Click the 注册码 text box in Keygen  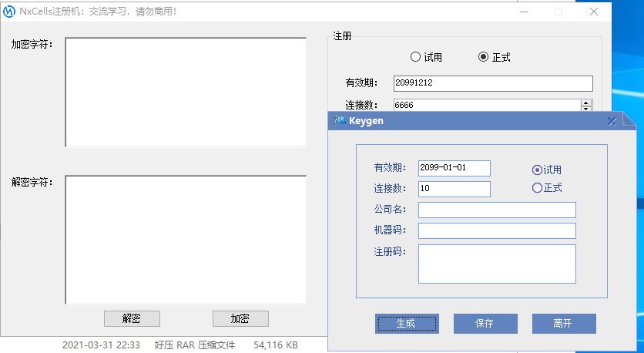(x=497, y=264)
